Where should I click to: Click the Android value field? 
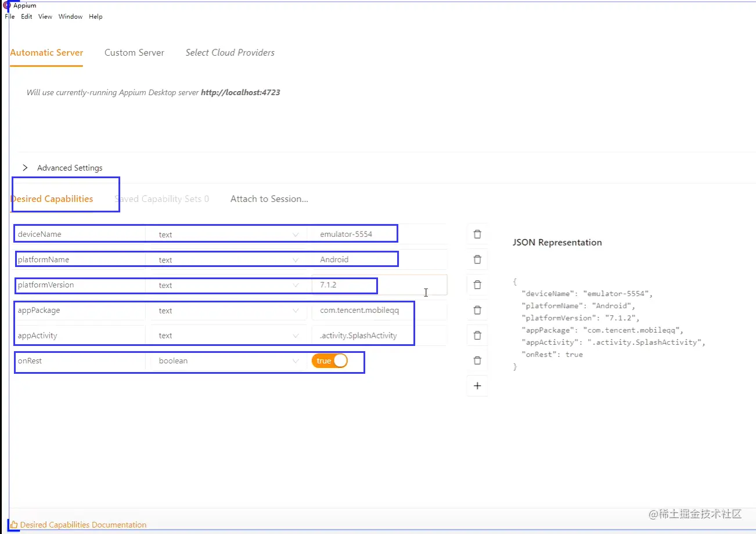coord(379,259)
